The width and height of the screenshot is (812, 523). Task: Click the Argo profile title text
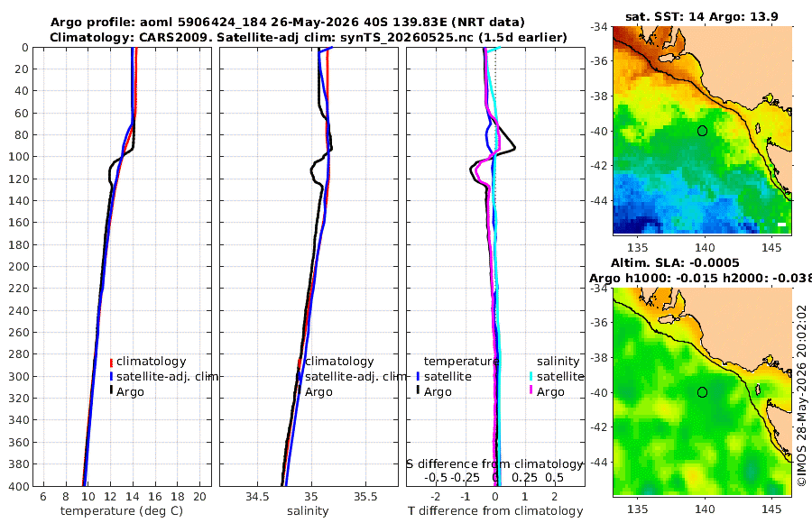288,23
